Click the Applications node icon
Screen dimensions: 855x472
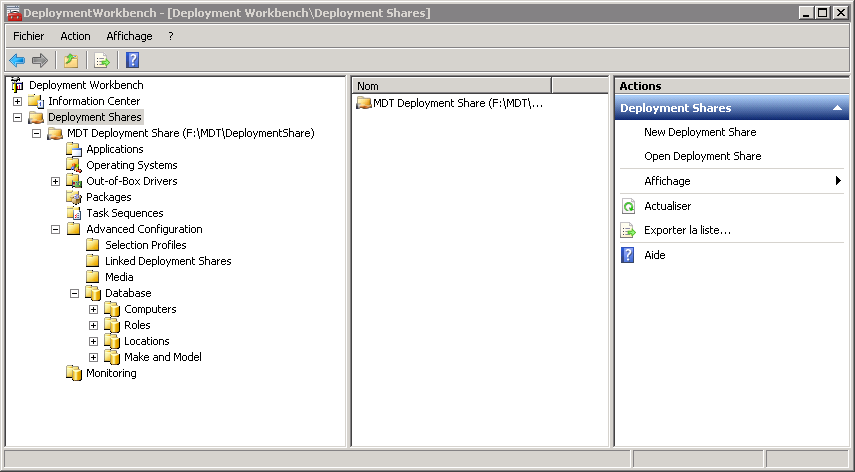(x=74, y=149)
